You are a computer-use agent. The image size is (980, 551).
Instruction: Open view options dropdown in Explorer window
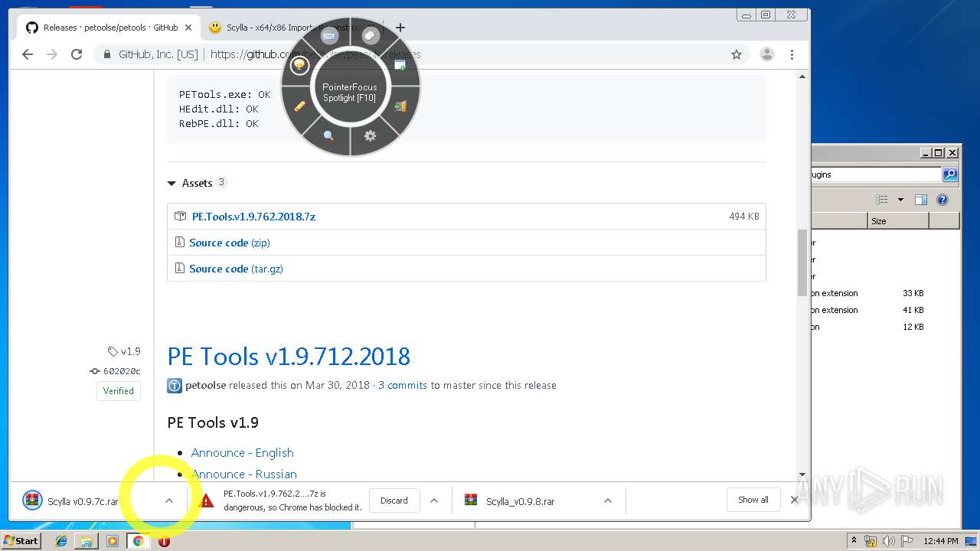pyautogui.click(x=900, y=200)
